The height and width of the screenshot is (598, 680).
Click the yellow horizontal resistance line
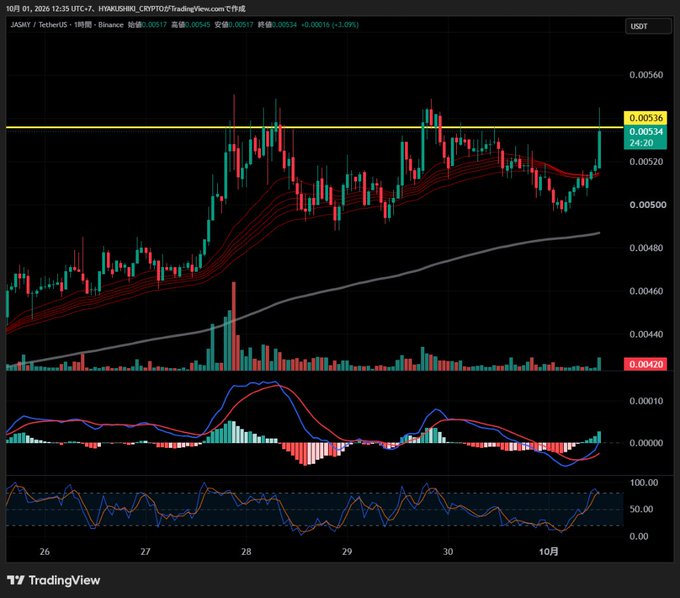[x=314, y=127]
